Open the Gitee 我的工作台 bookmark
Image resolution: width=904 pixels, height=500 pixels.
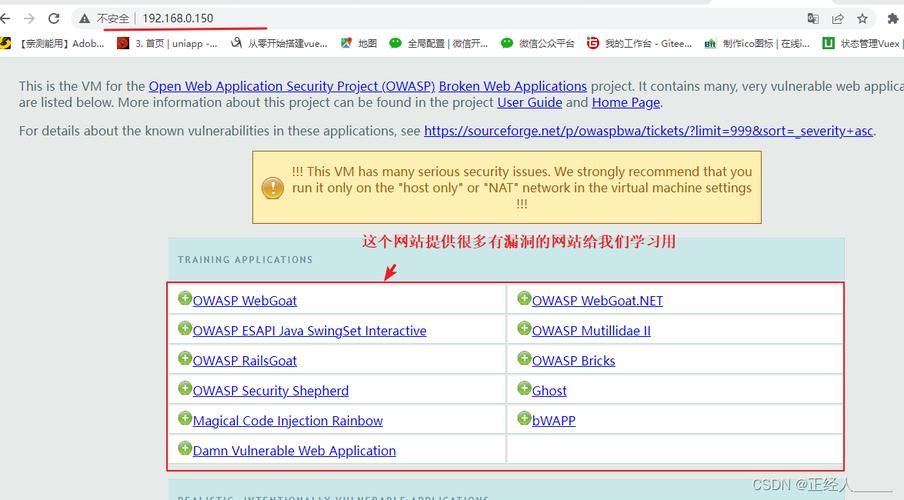click(639, 43)
